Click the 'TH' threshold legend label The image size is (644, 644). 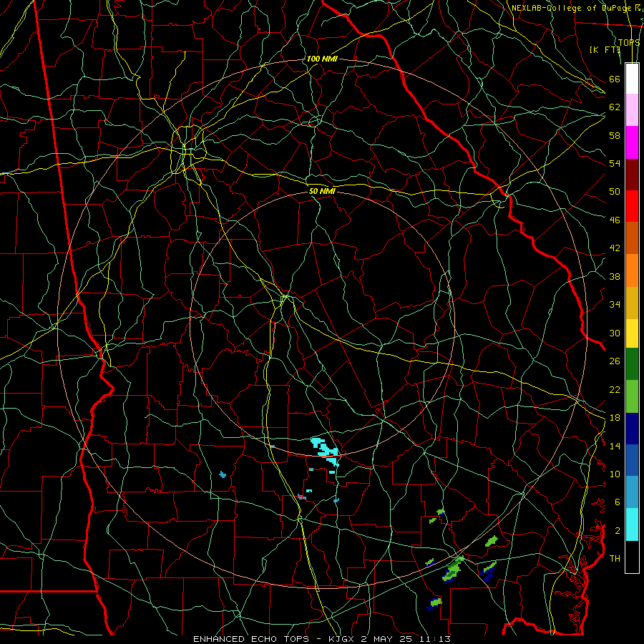[615, 559]
